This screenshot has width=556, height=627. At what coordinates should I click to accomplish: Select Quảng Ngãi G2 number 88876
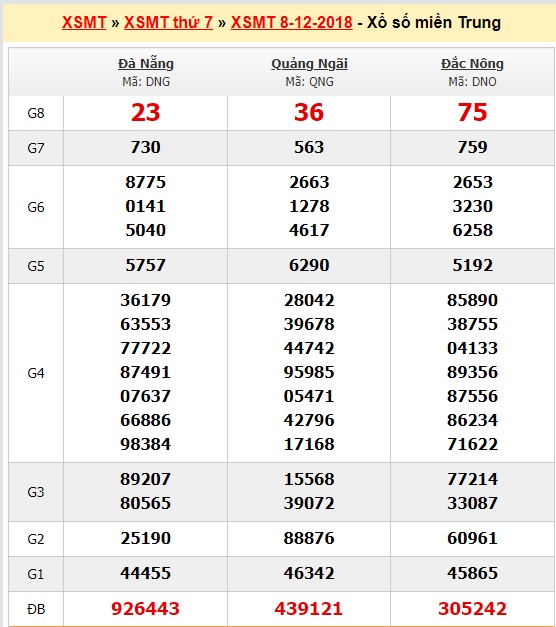[x=309, y=538]
